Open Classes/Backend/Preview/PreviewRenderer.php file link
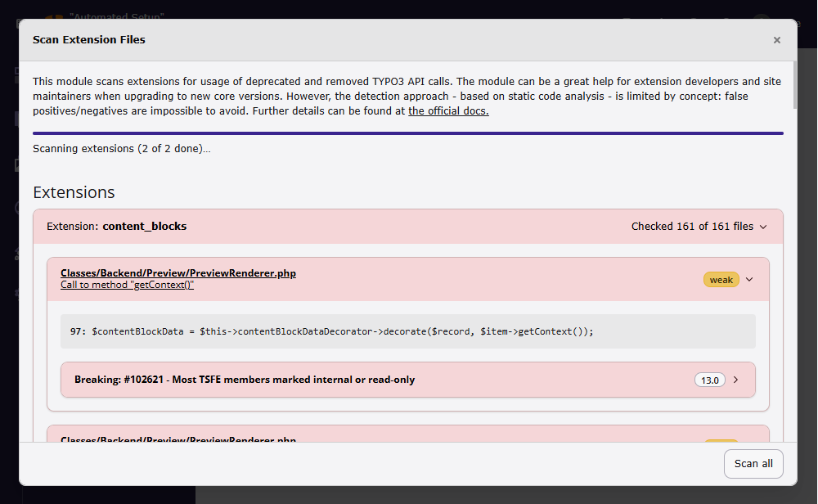This screenshot has width=818, height=504. pyautogui.click(x=178, y=273)
